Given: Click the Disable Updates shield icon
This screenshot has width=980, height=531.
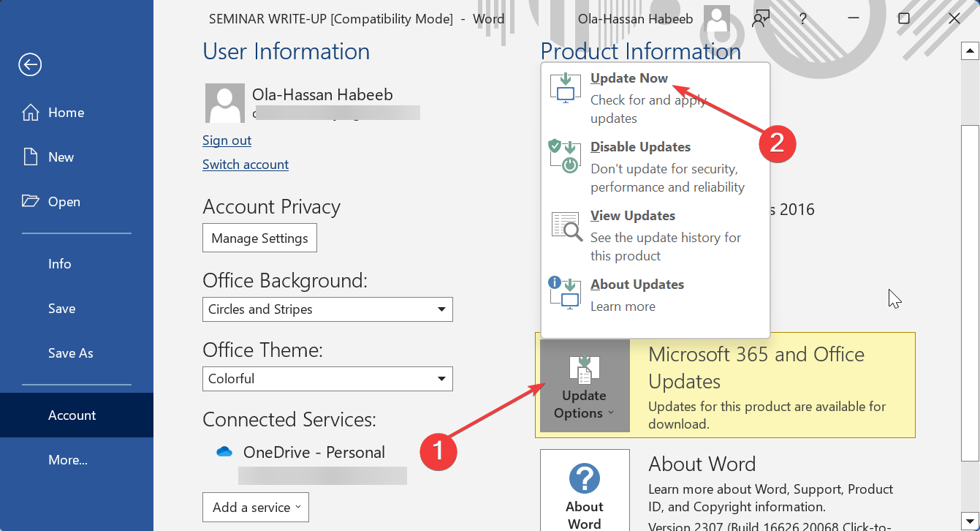Looking at the screenshot, I should (564, 156).
